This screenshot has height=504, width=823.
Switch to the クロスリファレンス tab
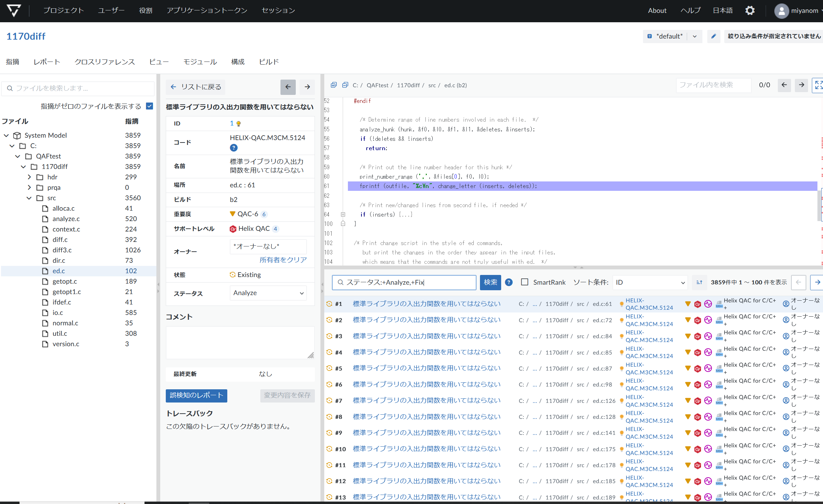point(105,62)
